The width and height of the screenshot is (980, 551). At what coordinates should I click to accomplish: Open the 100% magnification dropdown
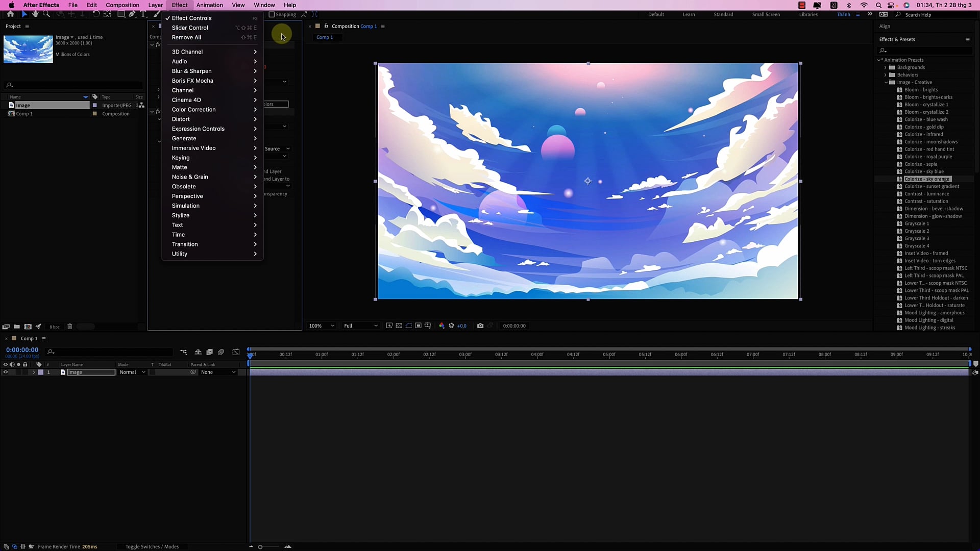[x=322, y=326]
